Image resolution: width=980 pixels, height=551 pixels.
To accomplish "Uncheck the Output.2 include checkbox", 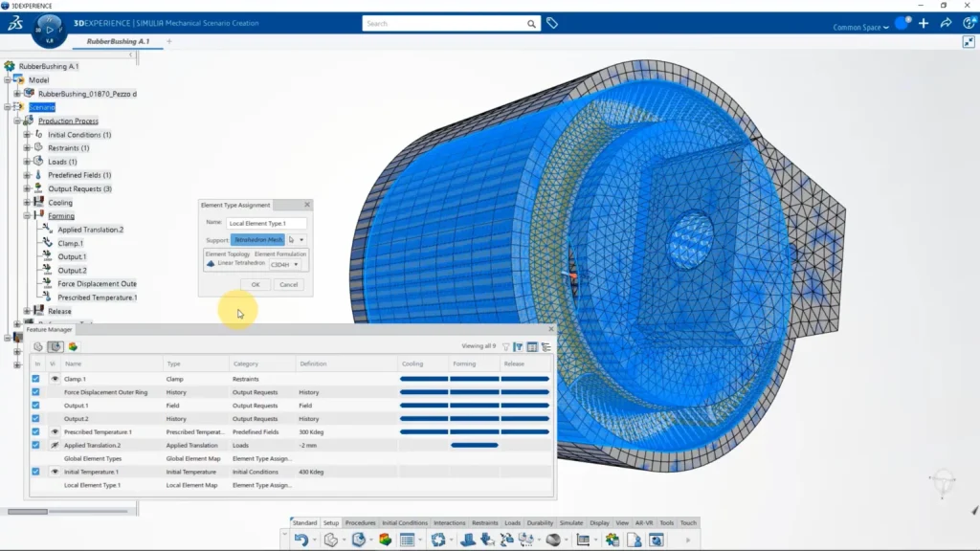I will 35,419.
